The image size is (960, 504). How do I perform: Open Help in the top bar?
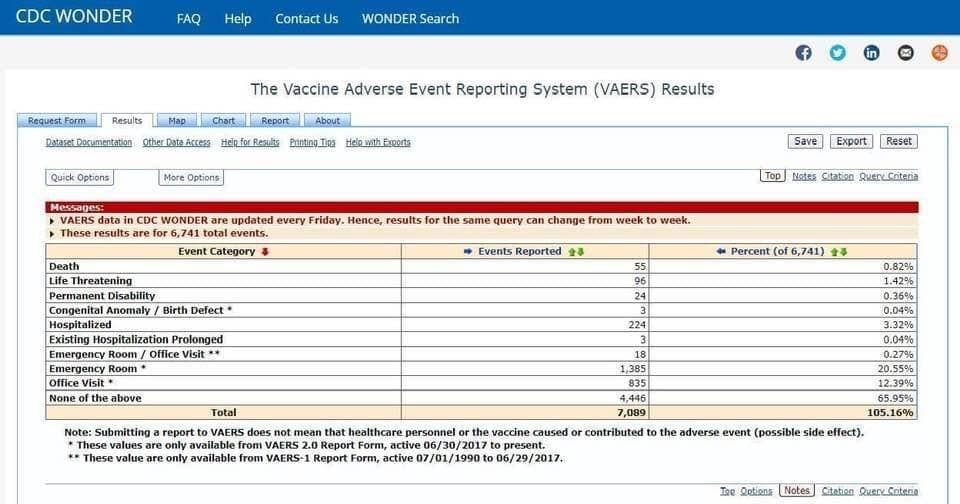click(238, 19)
